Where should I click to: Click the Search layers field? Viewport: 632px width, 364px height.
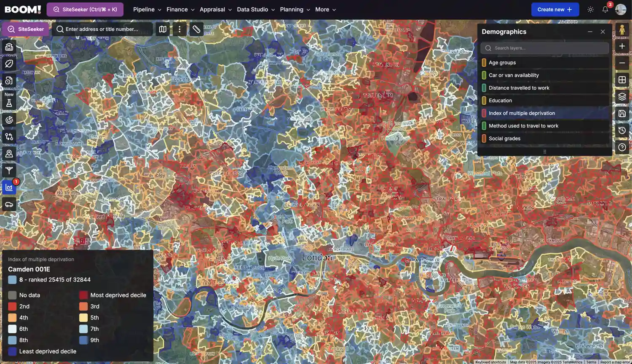pyautogui.click(x=545, y=48)
